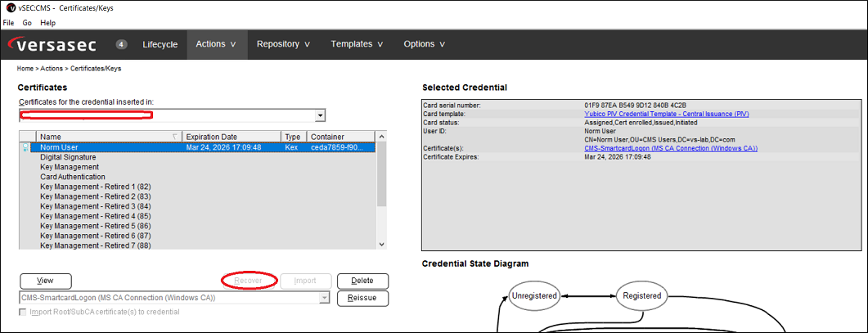Sort by Container column header
The height and width of the screenshot is (333, 868).
(340, 137)
